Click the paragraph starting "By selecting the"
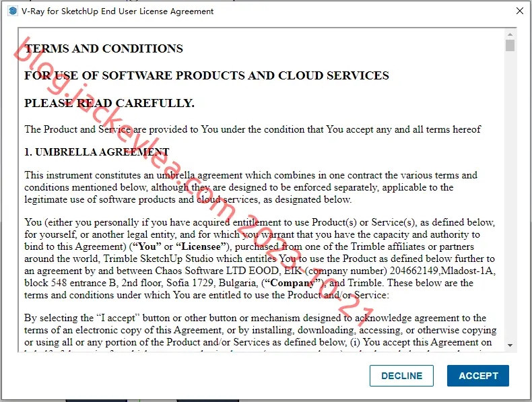 pyautogui.click(x=260, y=333)
